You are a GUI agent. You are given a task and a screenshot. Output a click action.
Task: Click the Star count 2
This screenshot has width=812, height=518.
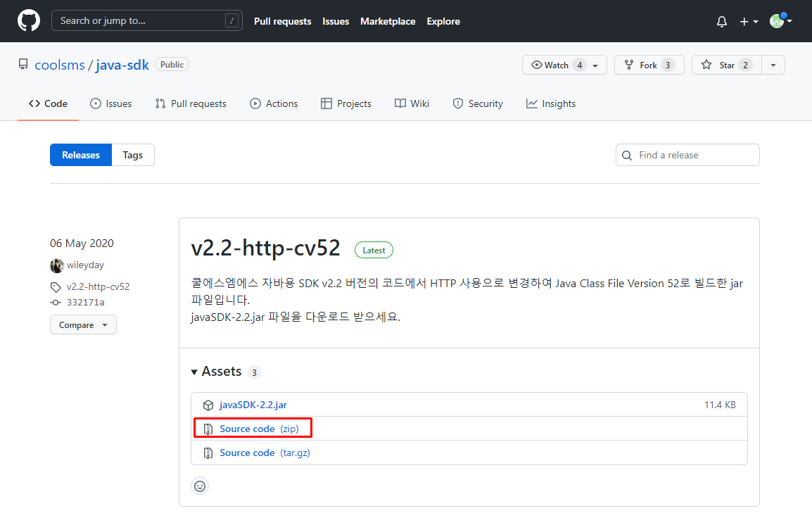point(745,65)
